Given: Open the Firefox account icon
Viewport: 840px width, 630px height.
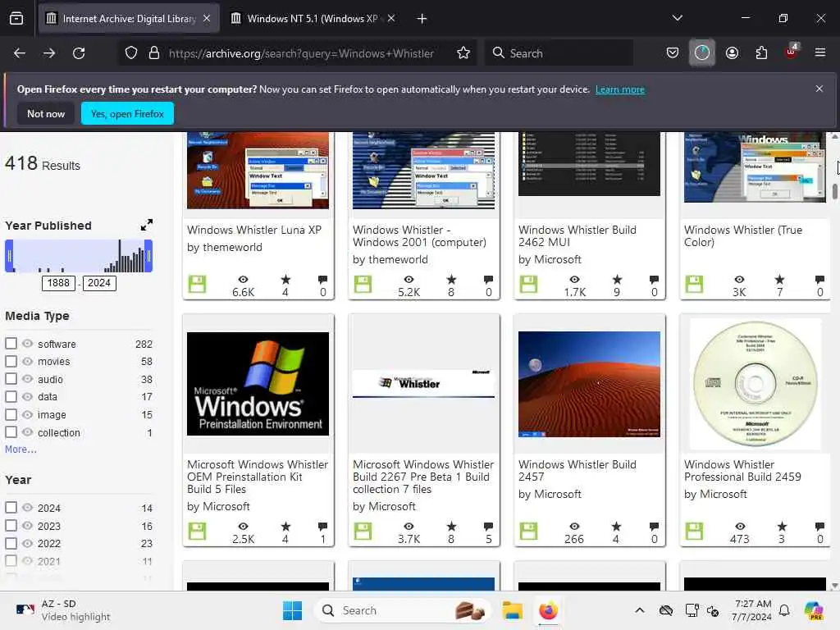Looking at the screenshot, I should coord(732,53).
